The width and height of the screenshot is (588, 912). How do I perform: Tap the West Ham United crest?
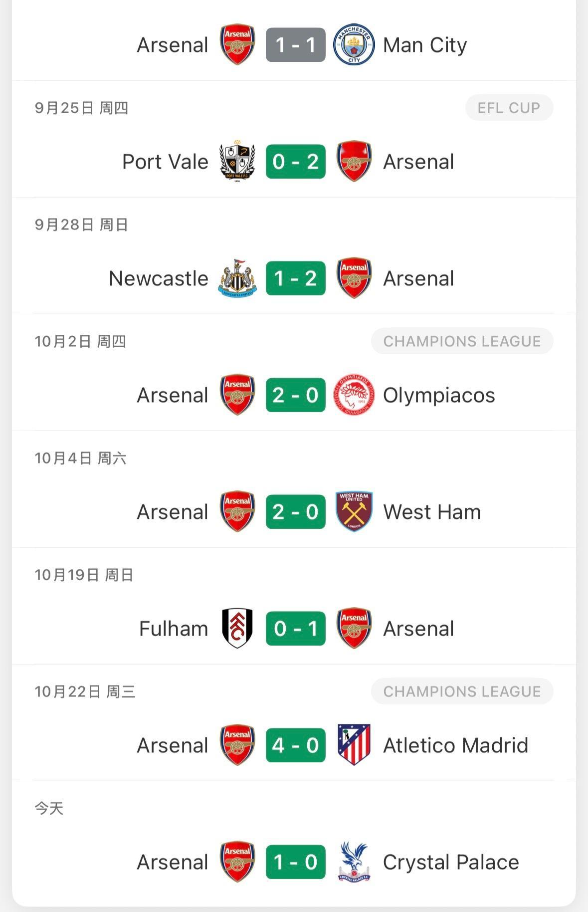tap(354, 511)
